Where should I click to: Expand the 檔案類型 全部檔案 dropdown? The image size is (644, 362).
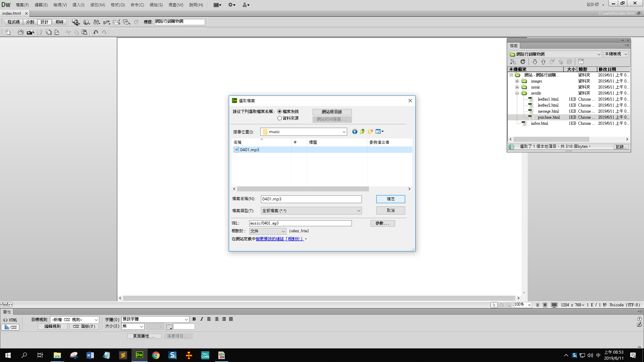point(359,211)
